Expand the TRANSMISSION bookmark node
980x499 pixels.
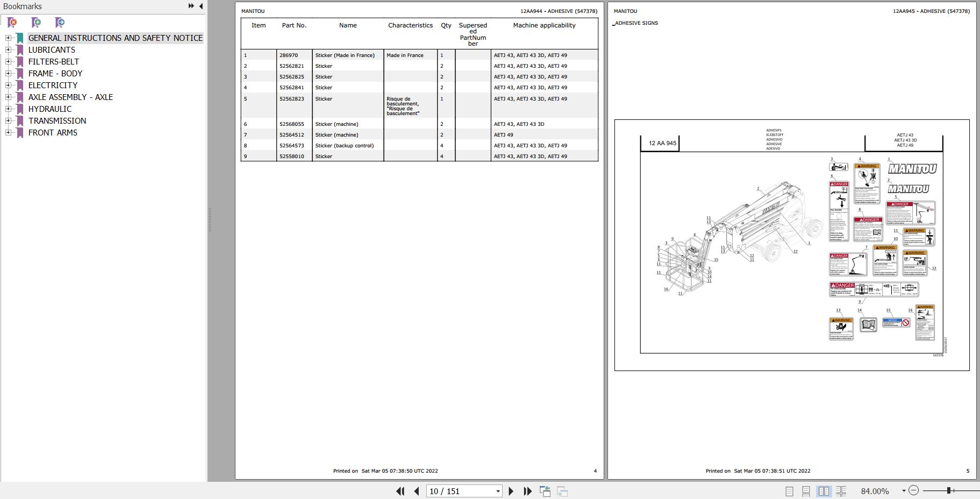pos(8,120)
